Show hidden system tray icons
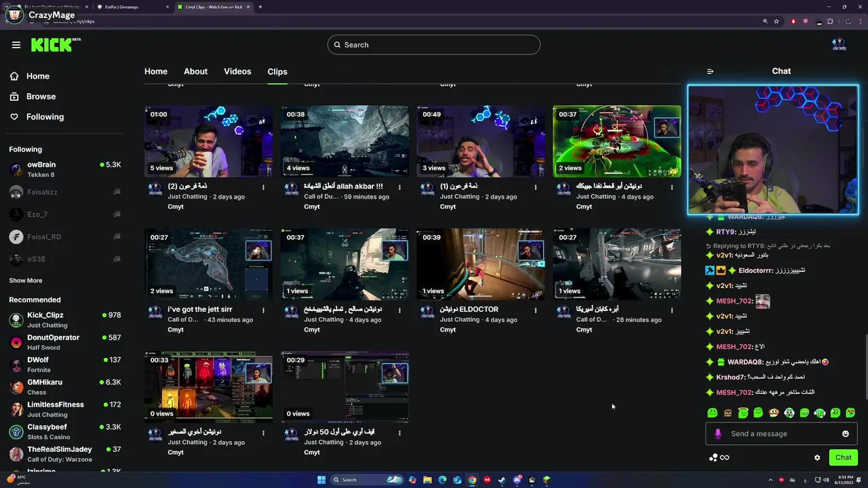The image size is (868, 488). [x=770, y=480]
